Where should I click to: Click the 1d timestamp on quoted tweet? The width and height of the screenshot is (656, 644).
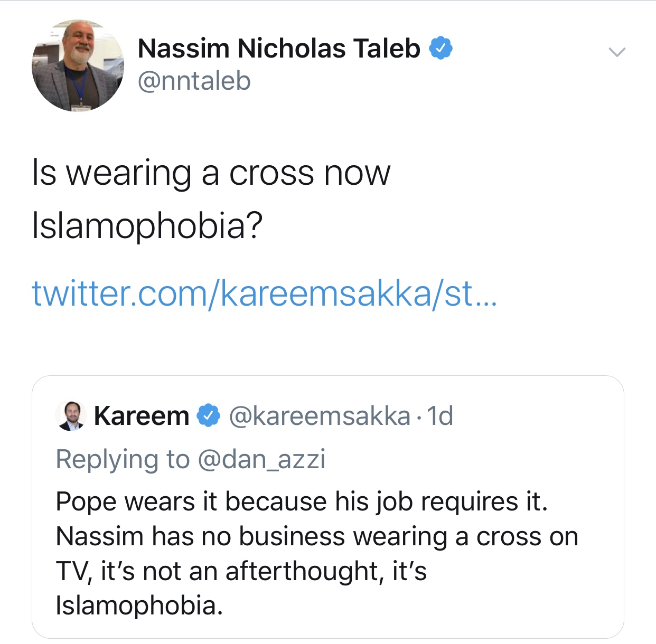click(440, 416)
